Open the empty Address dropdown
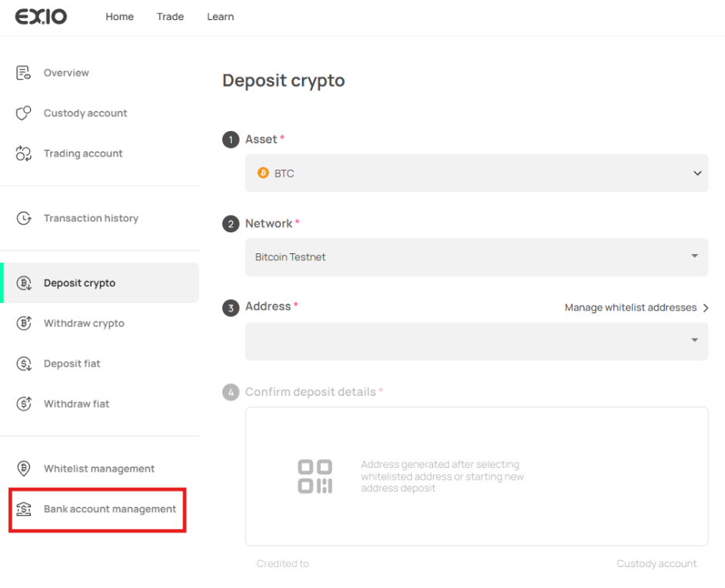The image size is (725, 588). (476, 341)
